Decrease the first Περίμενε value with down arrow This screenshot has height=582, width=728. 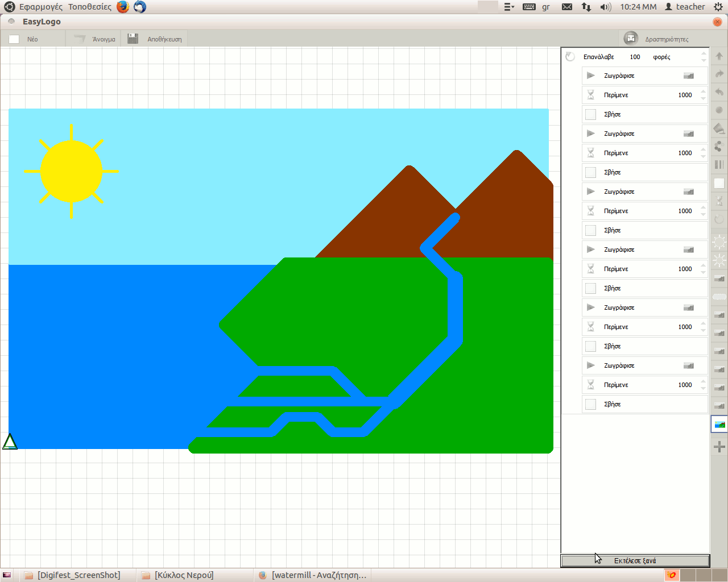(704, 98)
